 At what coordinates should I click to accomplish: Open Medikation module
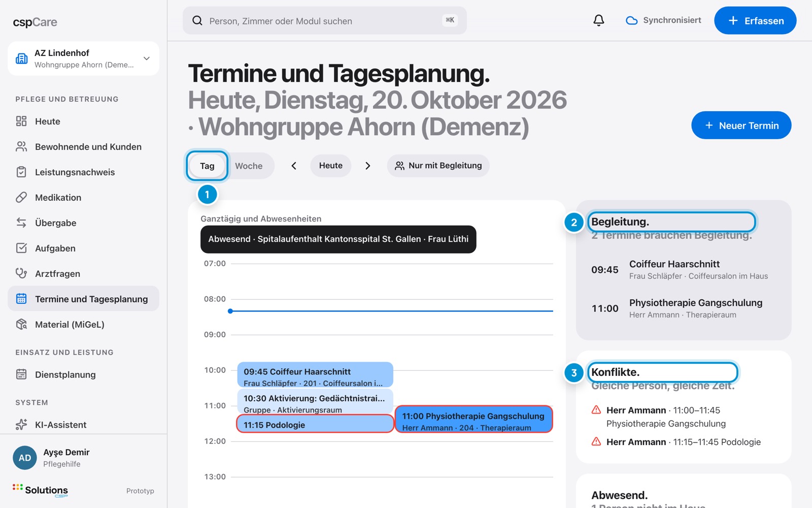83,197
